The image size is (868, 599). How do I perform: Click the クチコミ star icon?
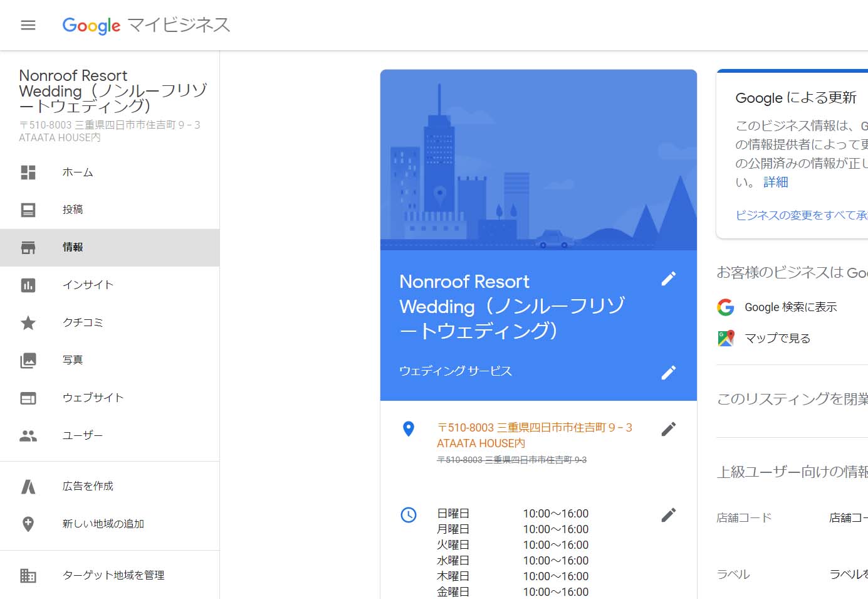click(x=28, y=323)
